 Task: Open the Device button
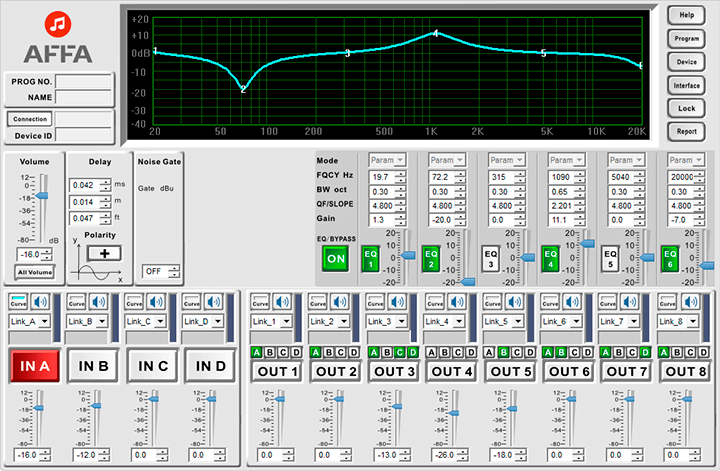[x=686, y=62]
